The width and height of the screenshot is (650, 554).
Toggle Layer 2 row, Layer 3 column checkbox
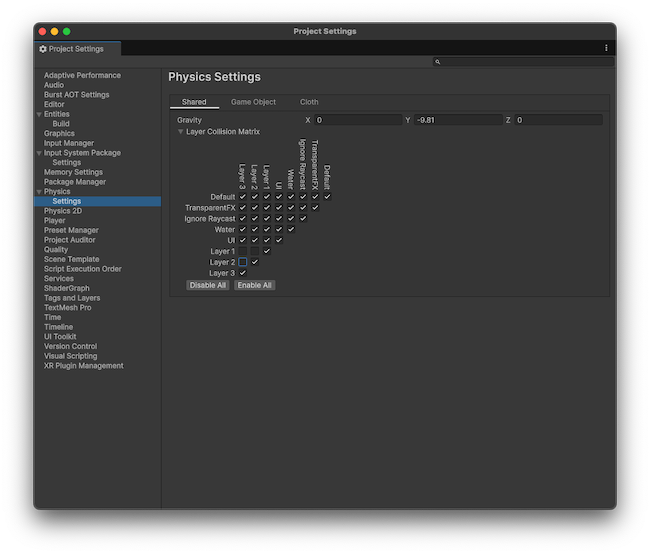(x=243, y=262)
